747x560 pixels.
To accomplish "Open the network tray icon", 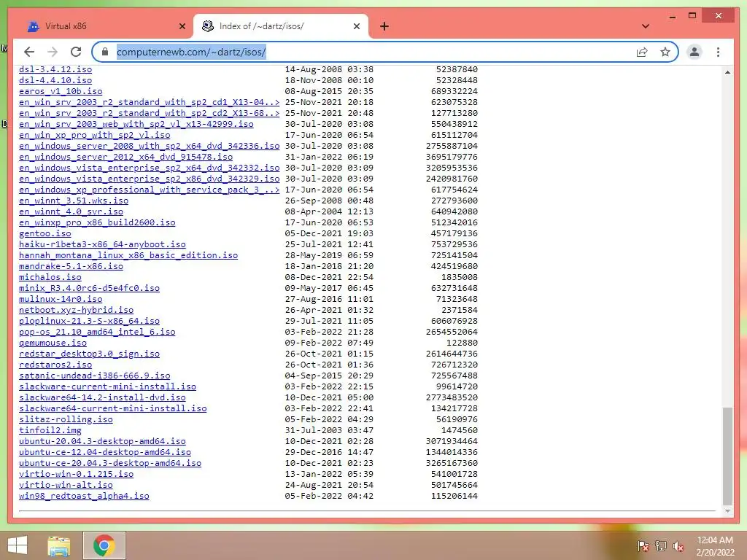I will 660,545.
